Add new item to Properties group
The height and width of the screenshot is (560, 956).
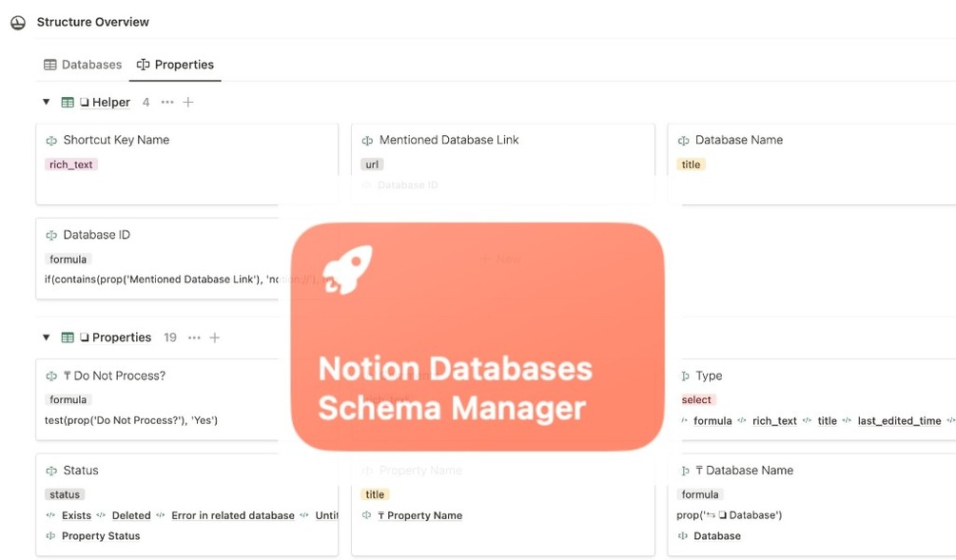(x=215, y=338)
